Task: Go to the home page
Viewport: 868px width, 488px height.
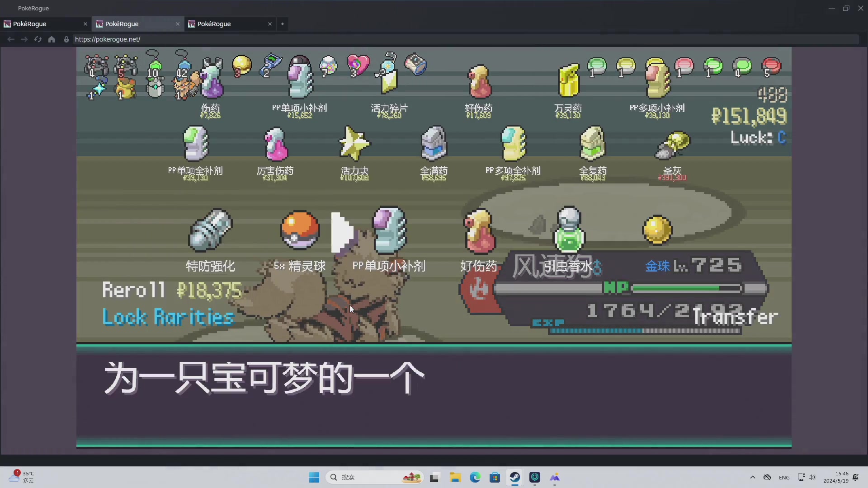Action: coord(52,39)
